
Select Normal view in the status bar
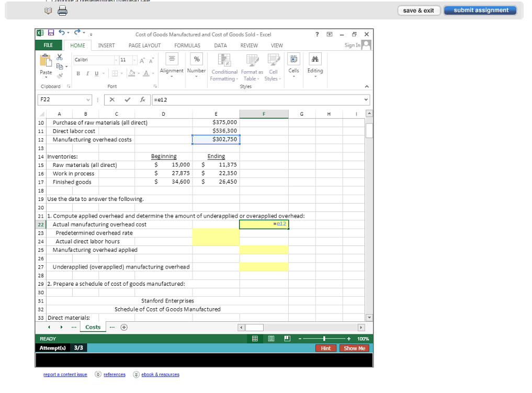tap(255, 339)
